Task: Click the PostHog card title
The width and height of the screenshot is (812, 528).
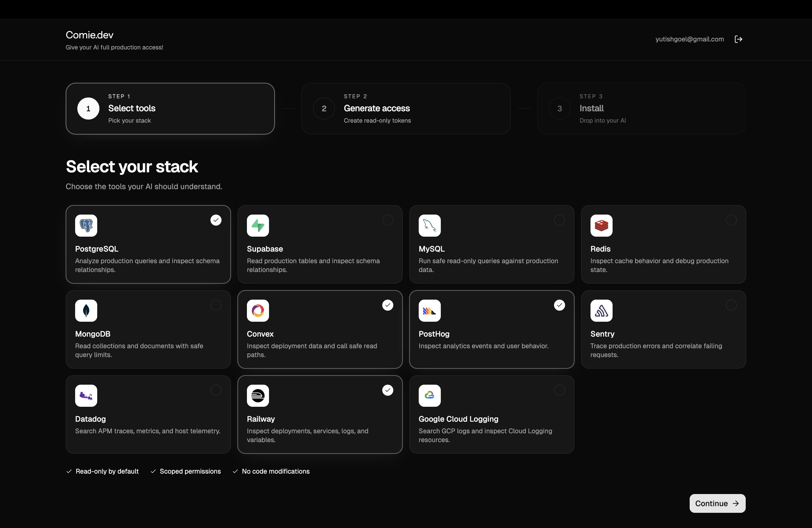Action: click(434, 334)
